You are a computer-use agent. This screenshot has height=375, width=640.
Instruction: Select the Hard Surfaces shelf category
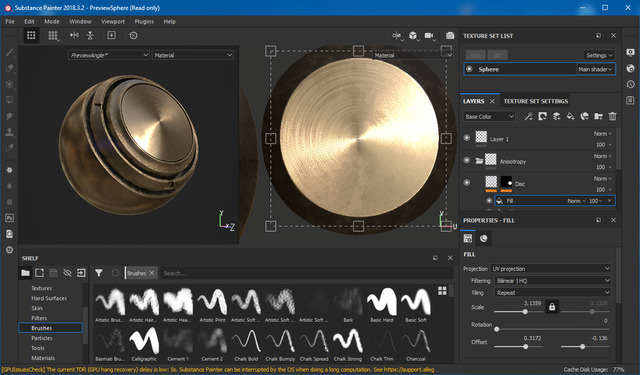coord(49,298)
